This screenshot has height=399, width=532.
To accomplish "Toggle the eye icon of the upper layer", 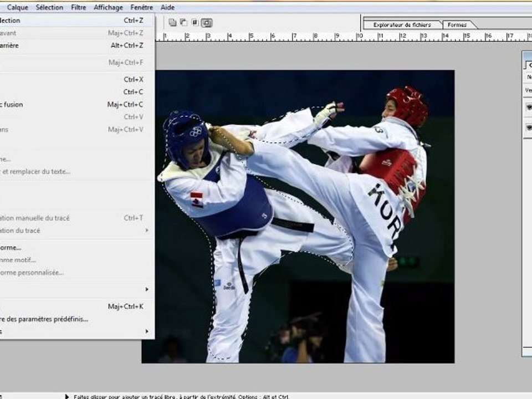I will click(x=529, y=108).
